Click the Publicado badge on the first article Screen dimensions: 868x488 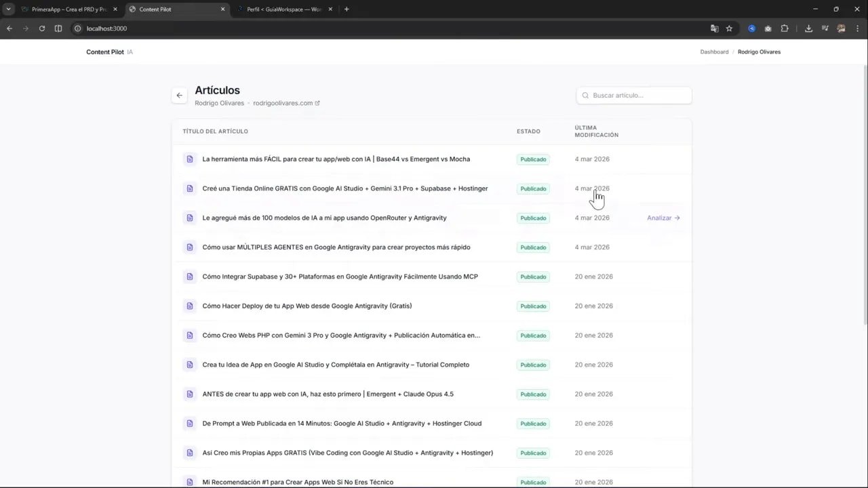(533, 159)
